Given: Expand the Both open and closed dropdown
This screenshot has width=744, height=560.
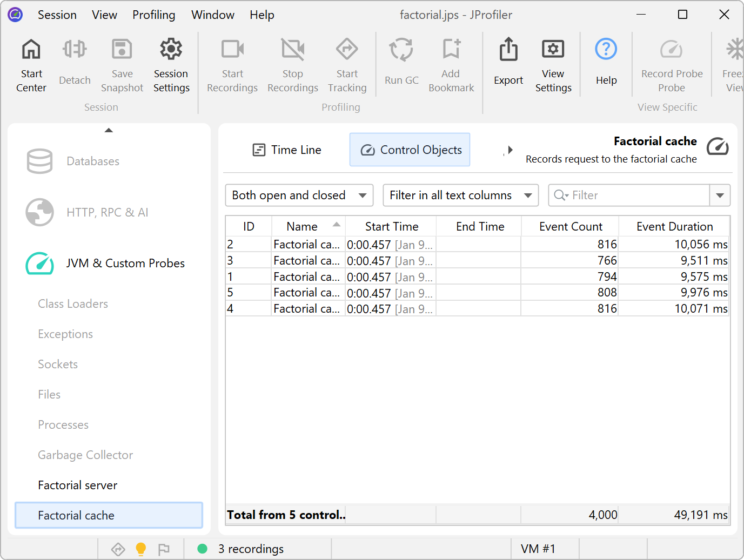Looking at the screenshot, I should (x=299, y=195).
